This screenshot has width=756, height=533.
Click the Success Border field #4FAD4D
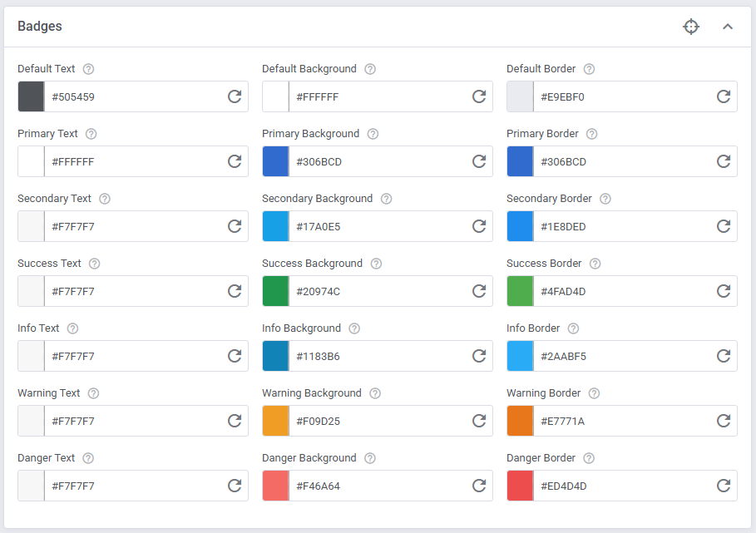622,291
